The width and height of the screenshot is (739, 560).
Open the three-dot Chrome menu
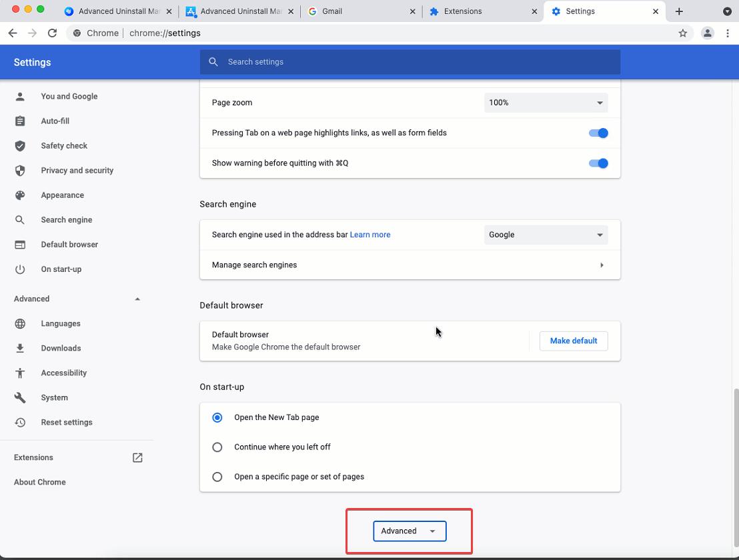point(727,33)
